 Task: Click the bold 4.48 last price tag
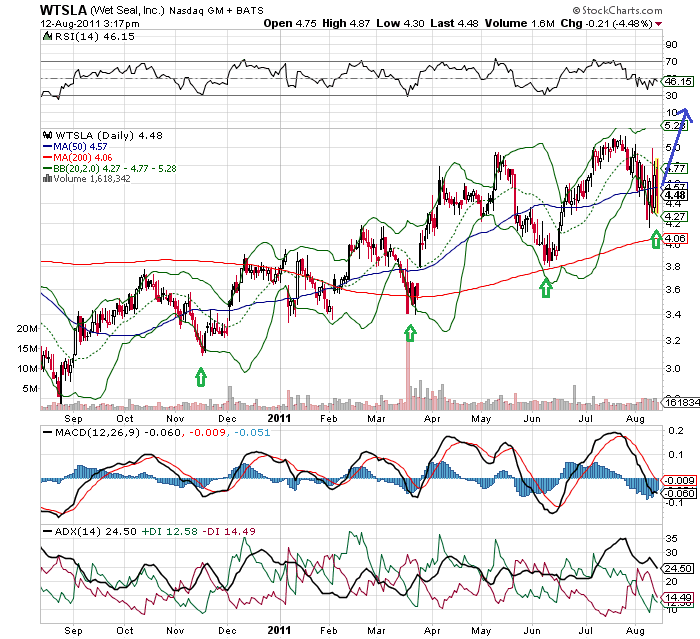[675, 195]
